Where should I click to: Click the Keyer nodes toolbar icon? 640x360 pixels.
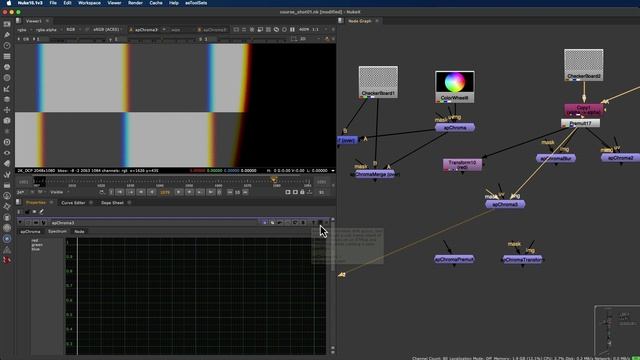[x=7, y=89]
